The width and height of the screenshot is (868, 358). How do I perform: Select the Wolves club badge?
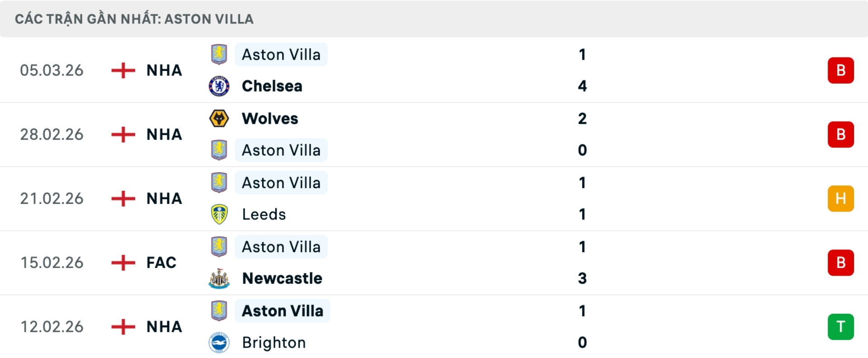tap(219, 118)
